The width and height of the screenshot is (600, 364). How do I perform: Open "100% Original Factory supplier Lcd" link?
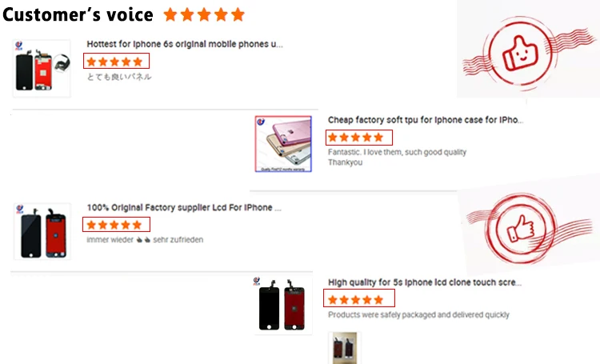coord(184,207)
